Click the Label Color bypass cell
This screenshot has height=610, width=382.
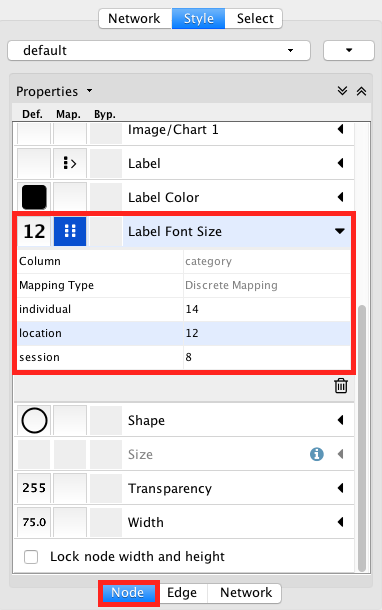106,197
